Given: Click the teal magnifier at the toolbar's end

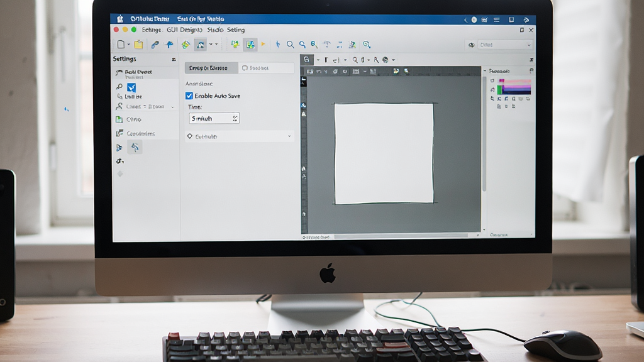Looking at the screenshot, I should click(x=367, y=45).
